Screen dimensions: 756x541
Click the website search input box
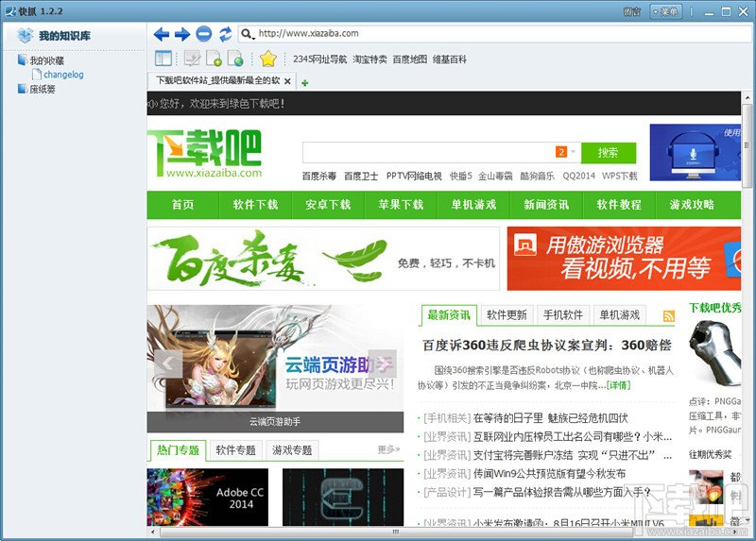[x=428, y=153]
